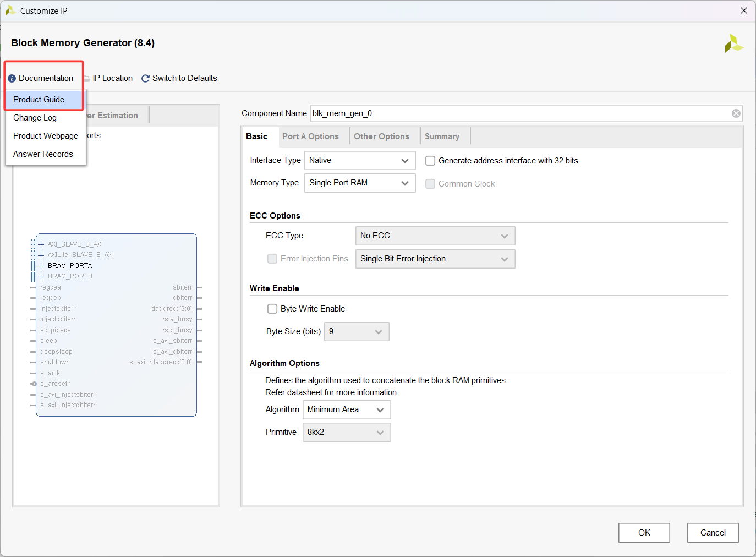Click the sleep port label
The image size is (756, 557).
point(48,341)
